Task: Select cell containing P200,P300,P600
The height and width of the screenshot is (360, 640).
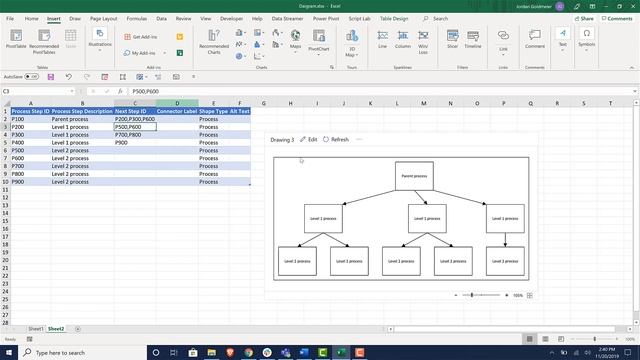Action: pyautogui.click(x=135, y=119)
